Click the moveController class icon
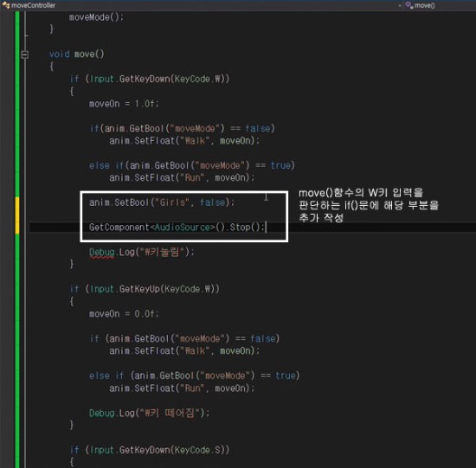The image size is (476, 468). (x=6, y=5)
